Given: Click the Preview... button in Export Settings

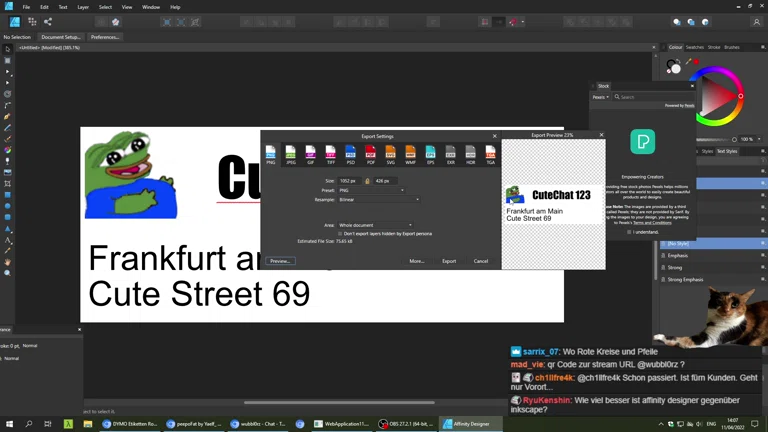Looking at the screenshot, I should pyautogui.click(x=280, y=261).
